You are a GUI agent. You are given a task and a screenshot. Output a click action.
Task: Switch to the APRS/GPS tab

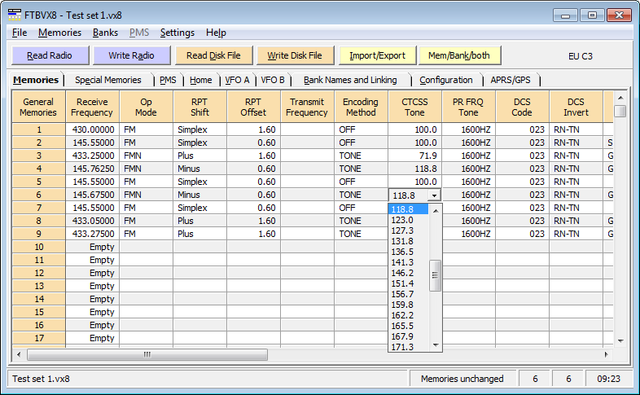pos(511,80)
